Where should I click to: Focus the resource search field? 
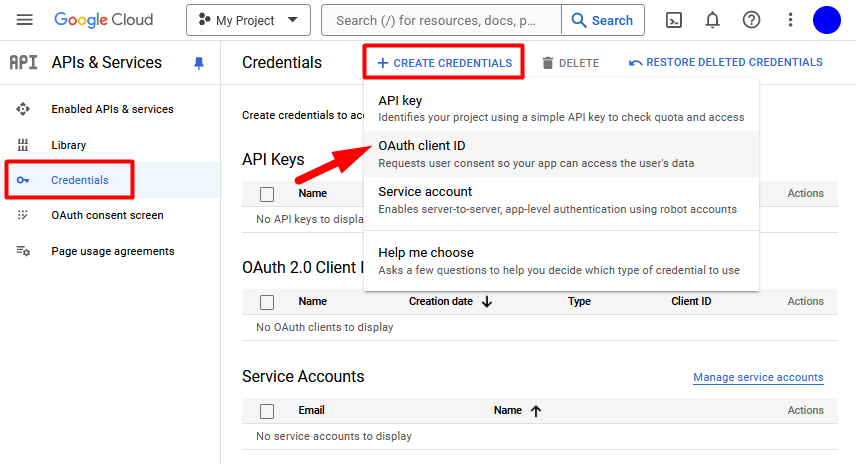[x=441, y=20]
